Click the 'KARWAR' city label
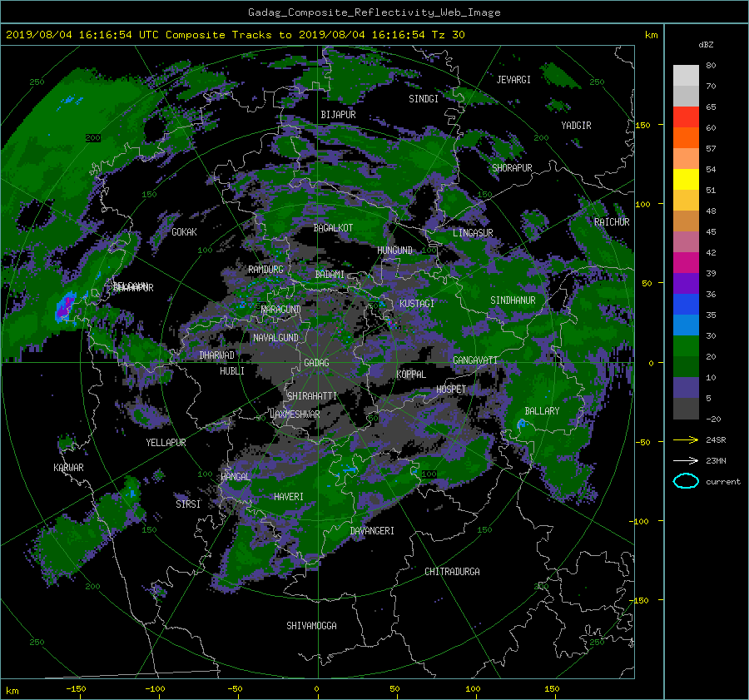Viewport: 749px width, 700px height. [x=68, y=468]
